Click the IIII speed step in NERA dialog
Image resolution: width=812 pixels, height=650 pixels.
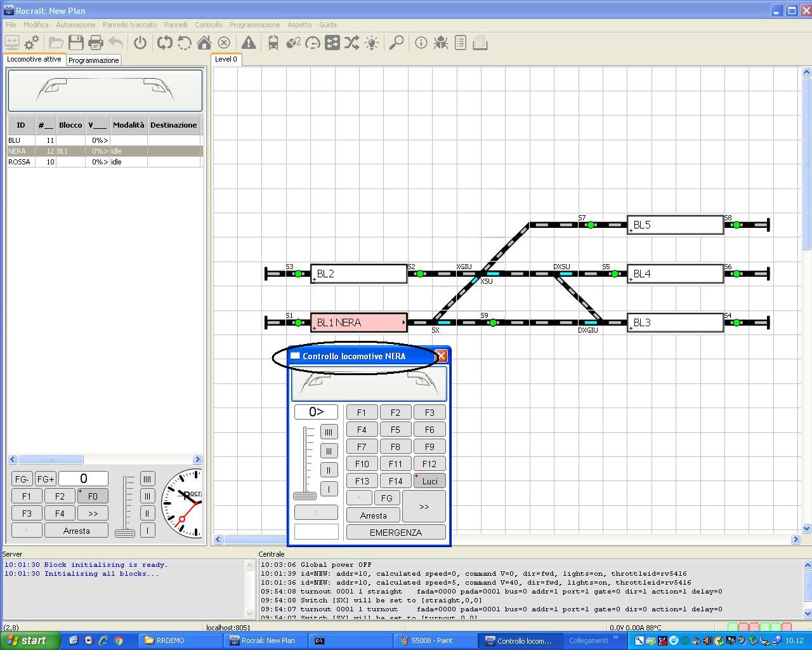pos(329,432)
